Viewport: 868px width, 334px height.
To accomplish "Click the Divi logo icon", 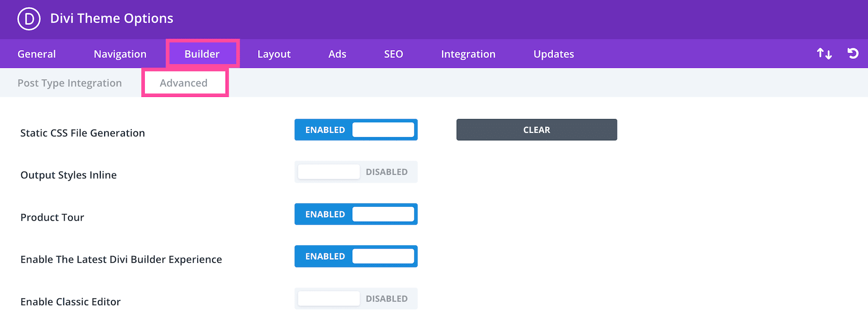I will pos(29,19).
